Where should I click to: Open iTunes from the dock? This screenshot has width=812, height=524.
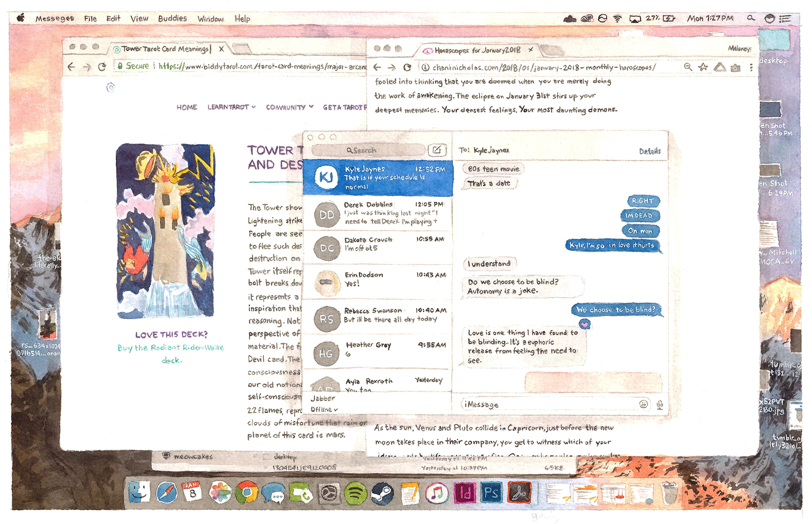pyautogui.click(x=437, y=493)
